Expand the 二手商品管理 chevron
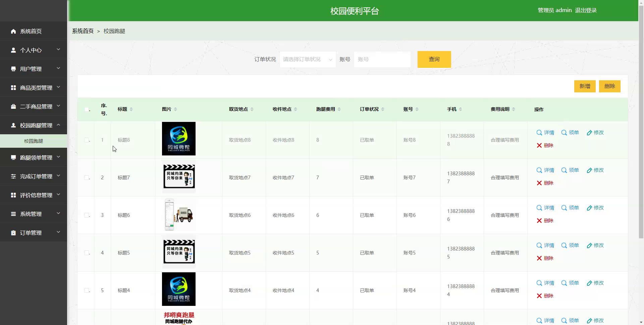The width and height of the screenshot is (644, 325). pyautogui.click(x=58, y=106)
